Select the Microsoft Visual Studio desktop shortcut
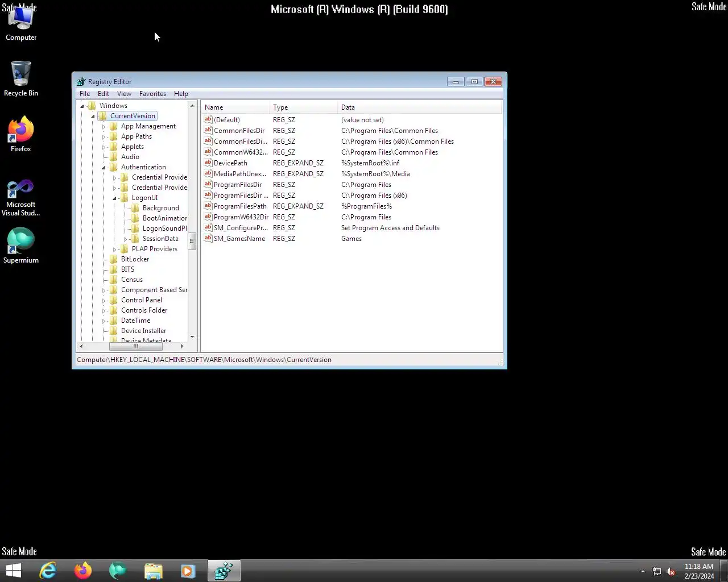 tap(21, 198)
